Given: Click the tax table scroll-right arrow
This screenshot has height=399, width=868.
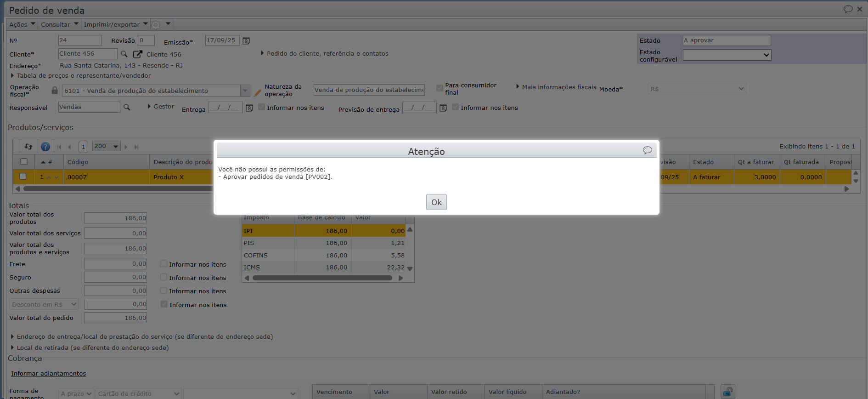Looking at the screenshot, I should [x=400, y=278].
